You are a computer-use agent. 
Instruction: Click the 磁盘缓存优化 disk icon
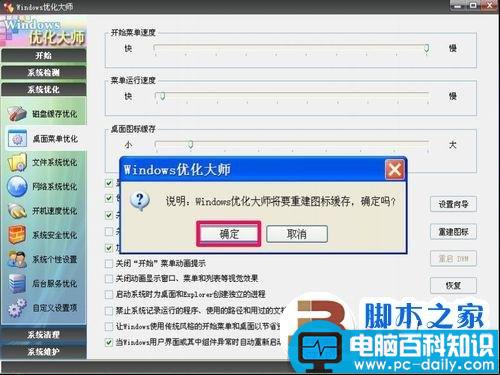[17, 113]
